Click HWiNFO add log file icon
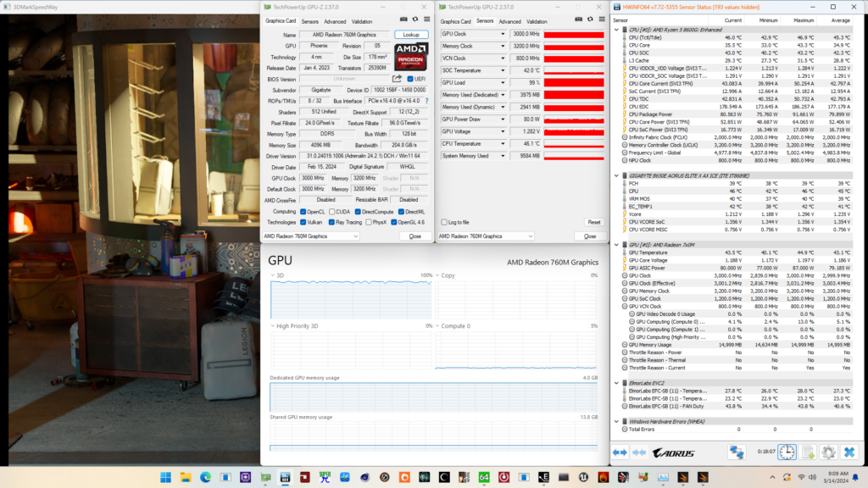 (x=808, y=452)
